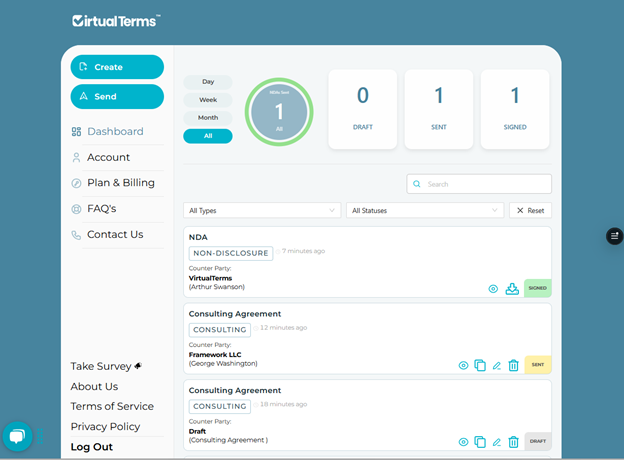Click Log Out
Viewport: 624px width, 460px height.
pyautogui.click(x=92, y=447)
